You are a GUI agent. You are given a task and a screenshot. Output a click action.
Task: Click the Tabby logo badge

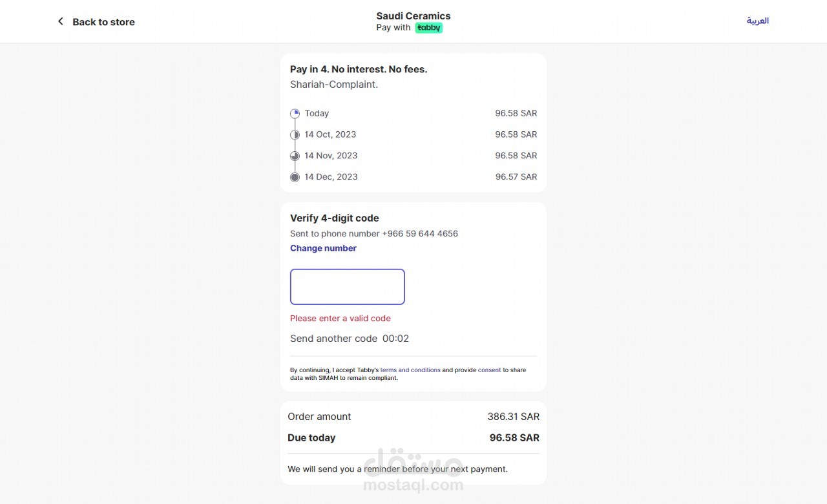click(x=428, y=28)
